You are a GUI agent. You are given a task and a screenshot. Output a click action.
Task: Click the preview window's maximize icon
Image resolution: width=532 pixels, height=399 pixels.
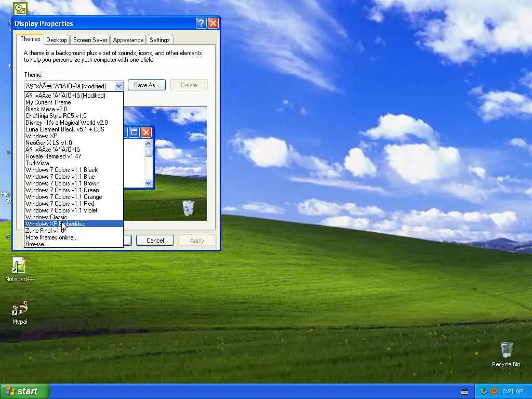pyautogui.click(x=135, y=132)
